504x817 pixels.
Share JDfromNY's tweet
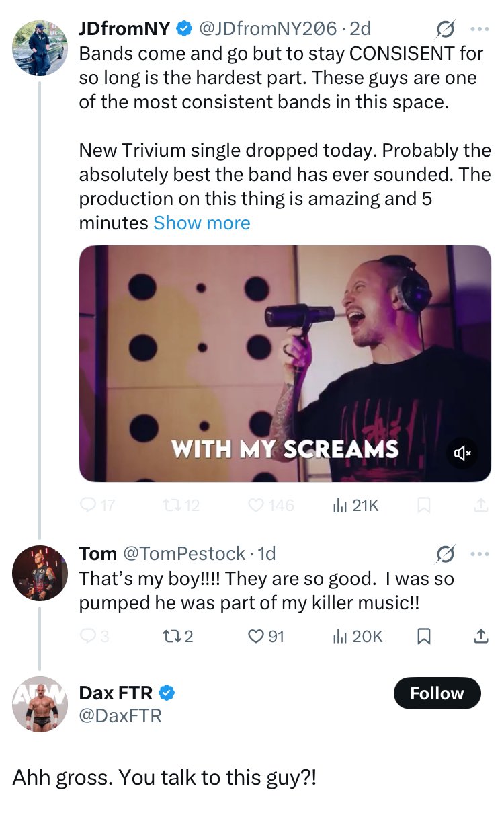pyautogui.click(x=481, y=505)
